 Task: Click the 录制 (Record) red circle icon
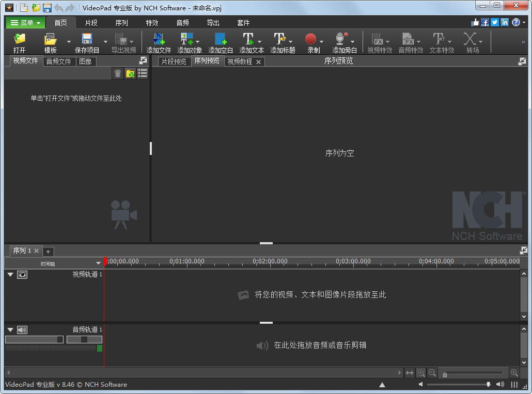tap(310, 39)
